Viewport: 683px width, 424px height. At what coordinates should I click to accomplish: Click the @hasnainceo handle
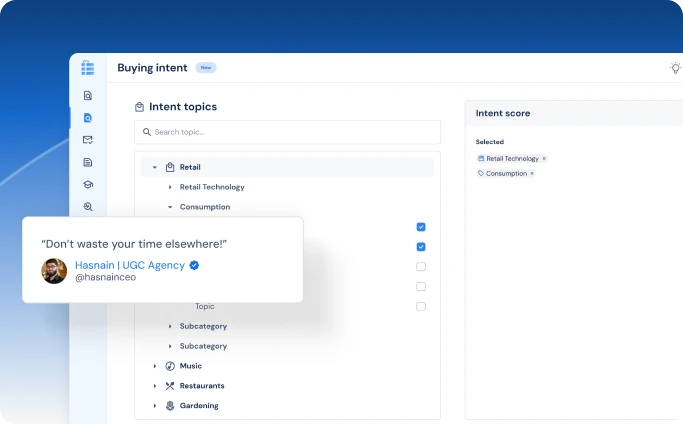point(105,277)
